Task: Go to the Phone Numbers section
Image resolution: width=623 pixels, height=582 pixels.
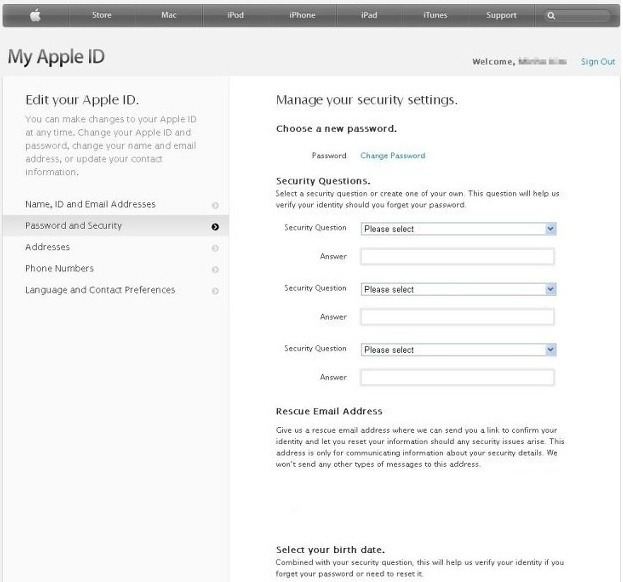Action: click(115, 269)
